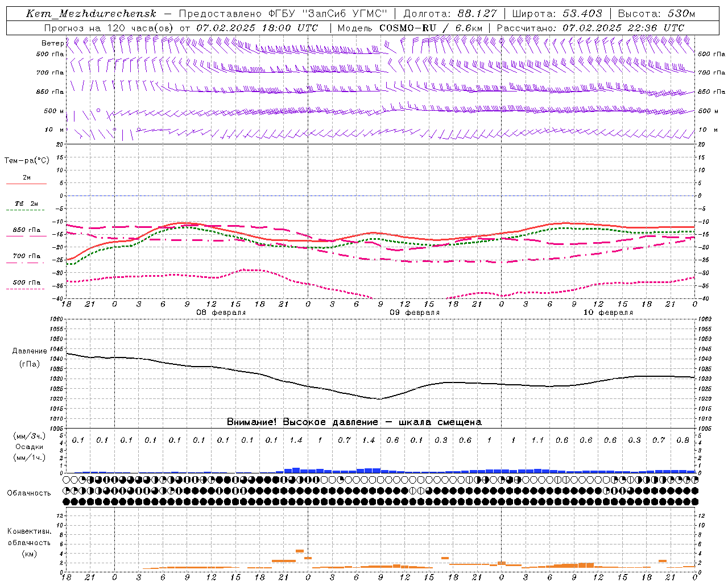Click the (км) unit label beside convective cloudiness

pos(29,554)
